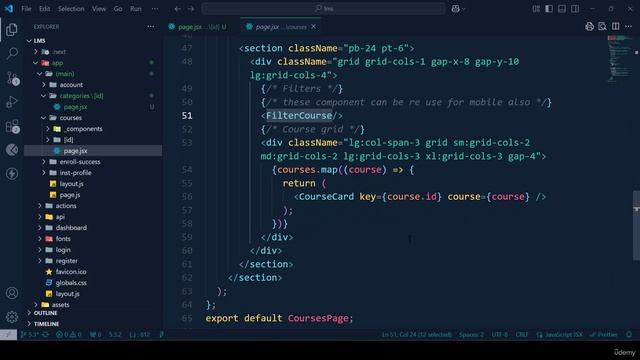
Task: Open the Copilot chat icon
Action: pos(456,9)
